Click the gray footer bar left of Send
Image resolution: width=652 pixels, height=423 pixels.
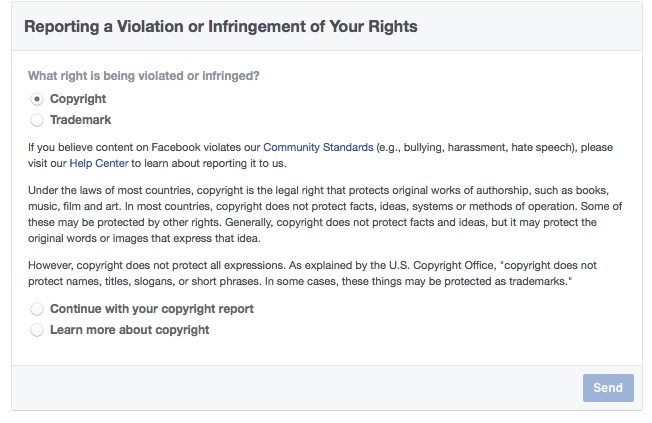point(290,388)
